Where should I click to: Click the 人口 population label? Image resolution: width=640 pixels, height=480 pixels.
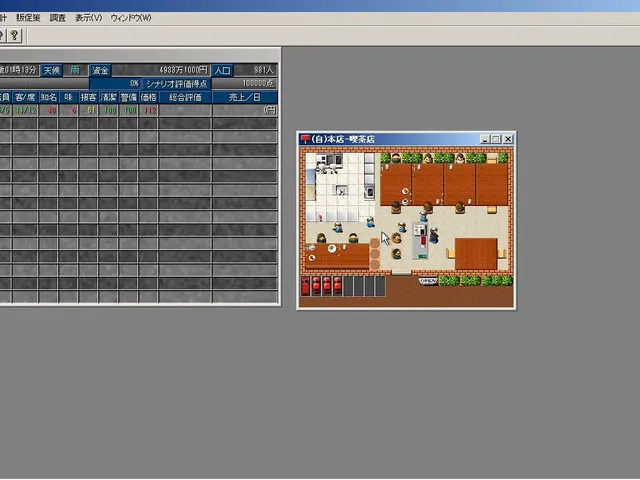222,70
